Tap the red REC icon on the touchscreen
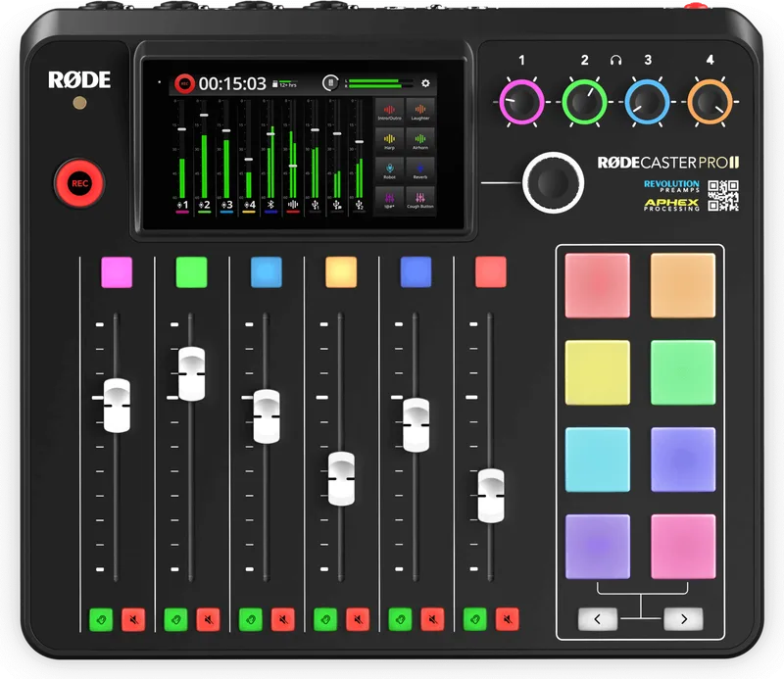Image resolution: width=784 pixels, height=679 pixels. 184,83
